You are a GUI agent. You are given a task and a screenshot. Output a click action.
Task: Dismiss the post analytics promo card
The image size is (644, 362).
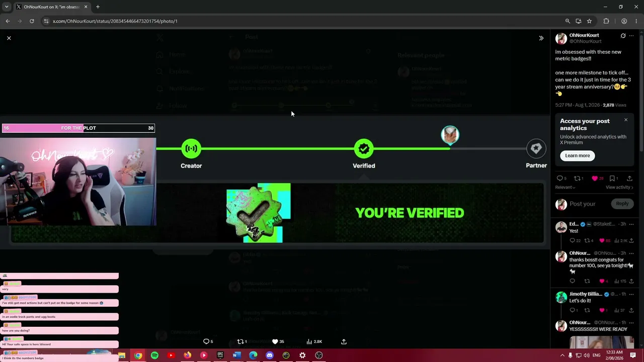point(626,120)
